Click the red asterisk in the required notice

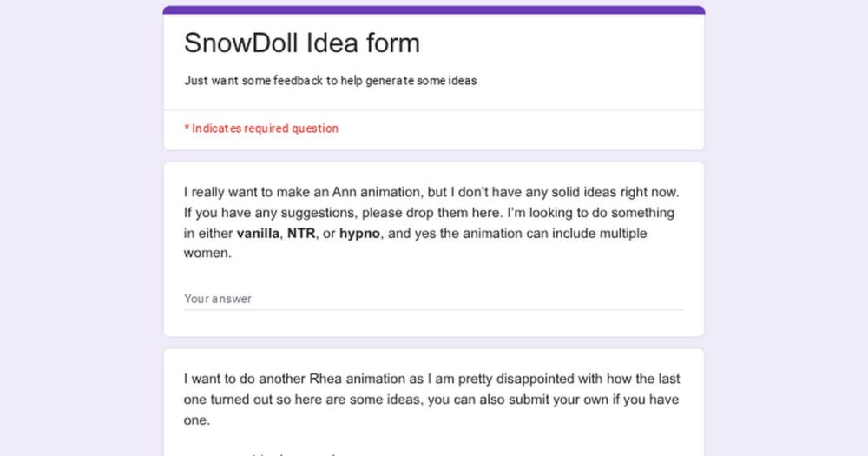(187, 129)
